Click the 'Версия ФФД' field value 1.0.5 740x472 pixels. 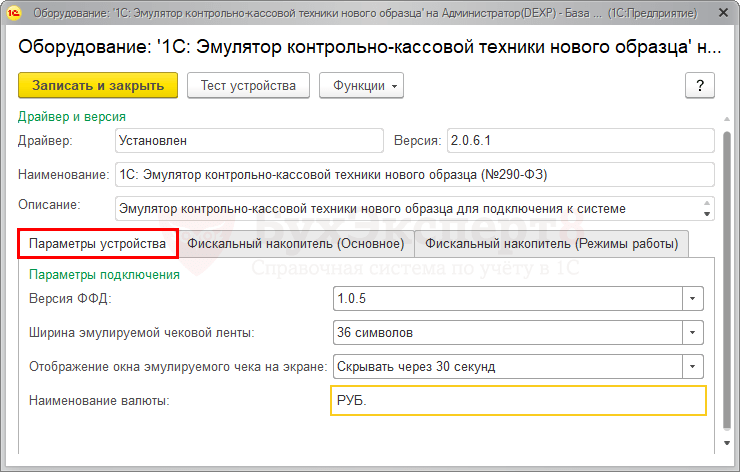(x=508, y=298)
